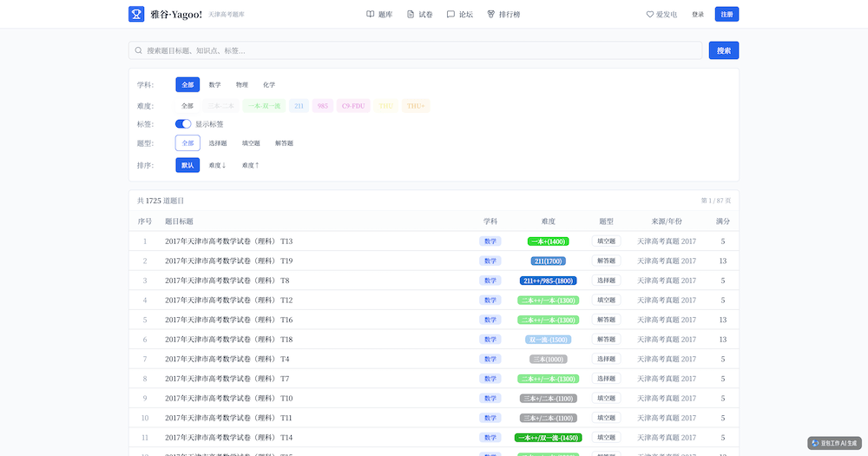The height and width of the screenshot is (456, 868).
Task: Click the blue 搜索 search button
Action: click(x=724, y=50)
